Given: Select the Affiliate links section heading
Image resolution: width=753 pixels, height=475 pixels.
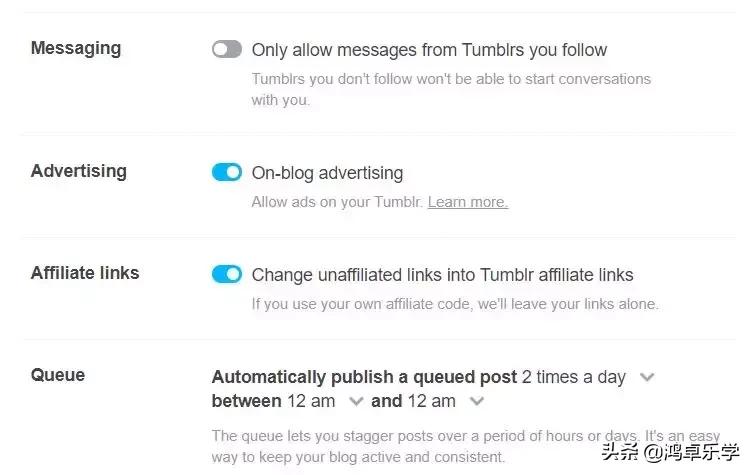Looking at the screenshot, I should click(x=85, y=273).
